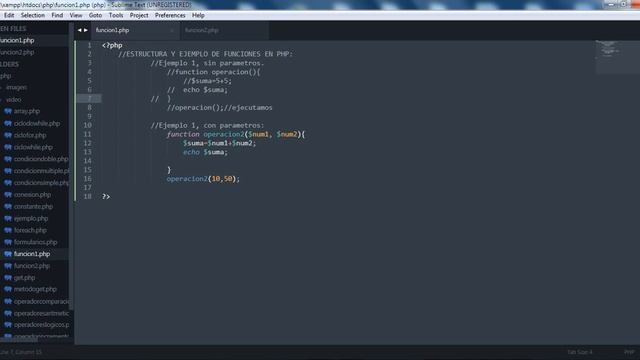Click the file icon beside operadoreslogicos file

coord(8,325)
